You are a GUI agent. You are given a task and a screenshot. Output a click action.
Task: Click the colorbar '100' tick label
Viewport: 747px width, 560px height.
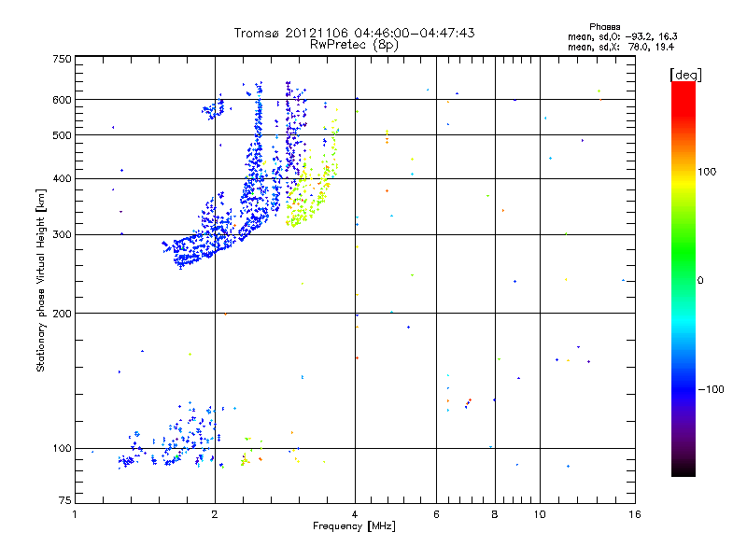(707, 172)
